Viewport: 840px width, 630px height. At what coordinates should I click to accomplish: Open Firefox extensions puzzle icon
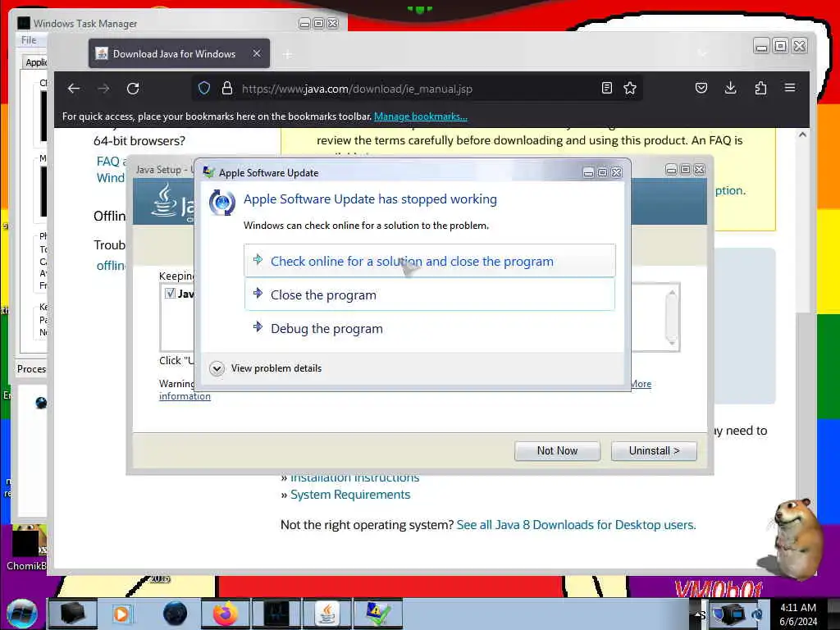(760, 89)
